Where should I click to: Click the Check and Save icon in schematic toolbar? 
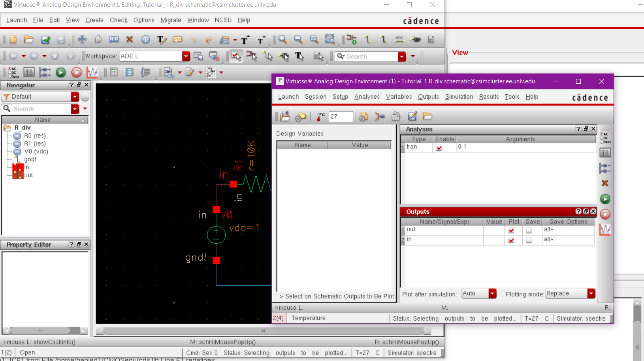45,39
